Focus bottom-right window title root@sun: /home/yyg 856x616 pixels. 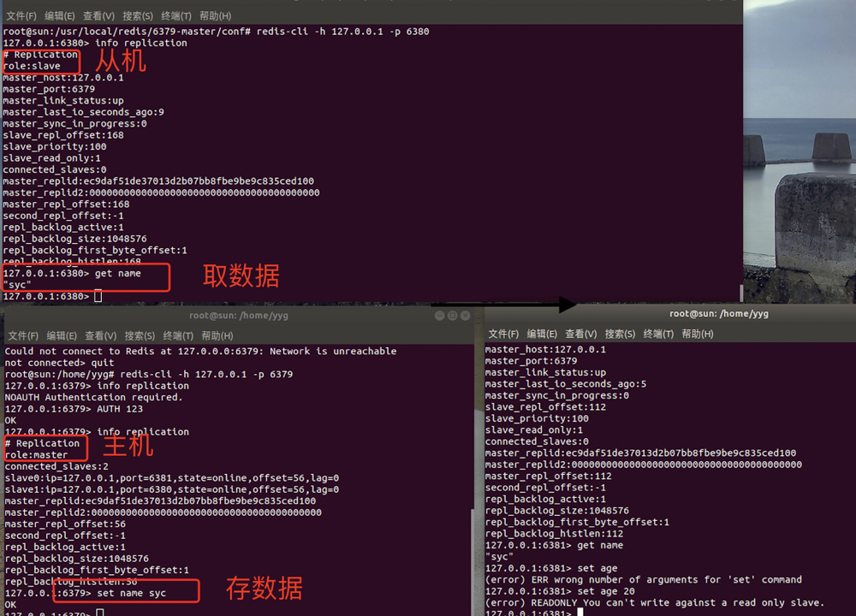click(x=719, y=314)
